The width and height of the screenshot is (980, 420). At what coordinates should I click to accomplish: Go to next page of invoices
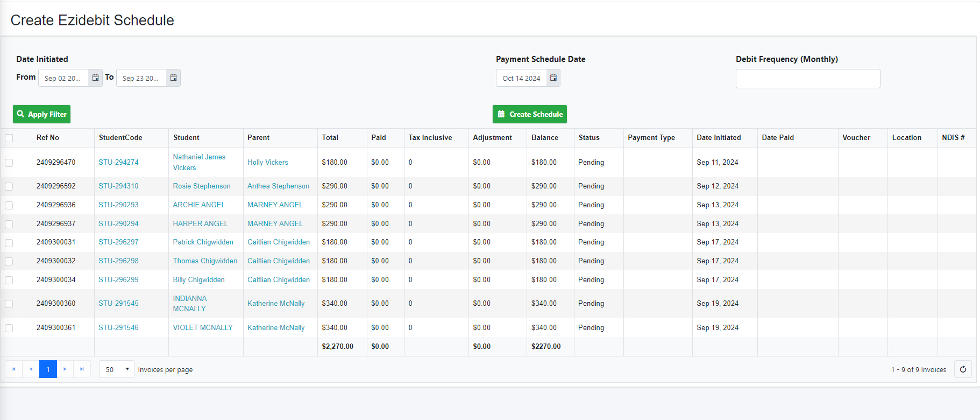pos(65,369)
